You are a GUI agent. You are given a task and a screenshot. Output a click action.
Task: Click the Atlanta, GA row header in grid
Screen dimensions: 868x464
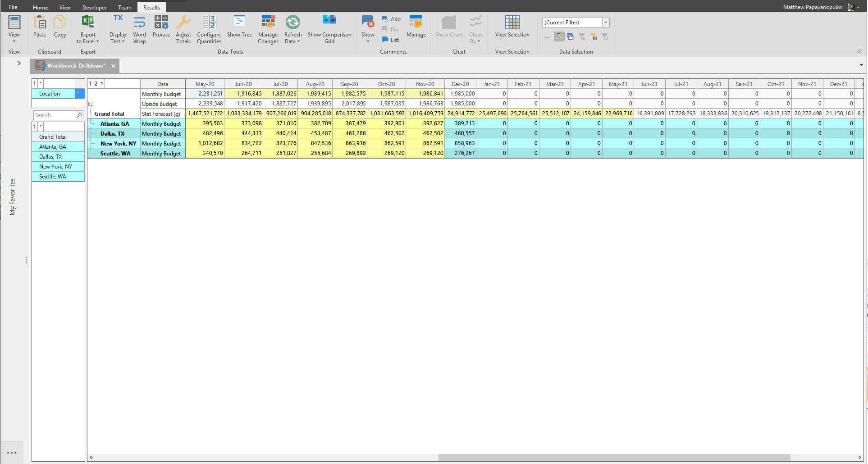coord(114,124)
